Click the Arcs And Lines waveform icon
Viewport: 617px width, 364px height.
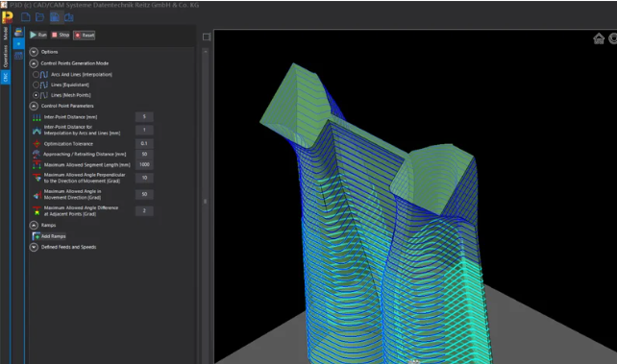coord(44,74)
